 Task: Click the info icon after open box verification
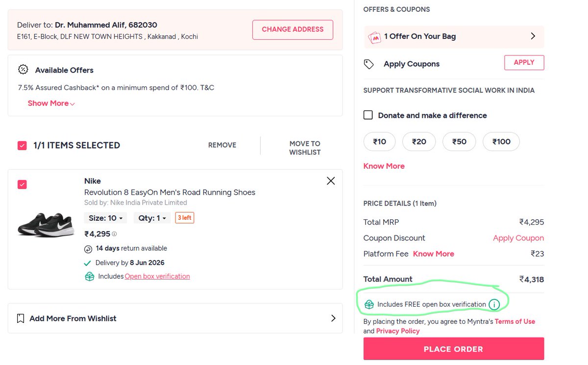point(494,305)
